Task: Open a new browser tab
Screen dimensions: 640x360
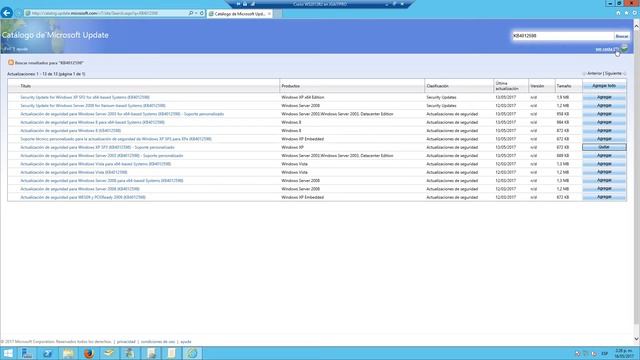Action: coord(278,13)
